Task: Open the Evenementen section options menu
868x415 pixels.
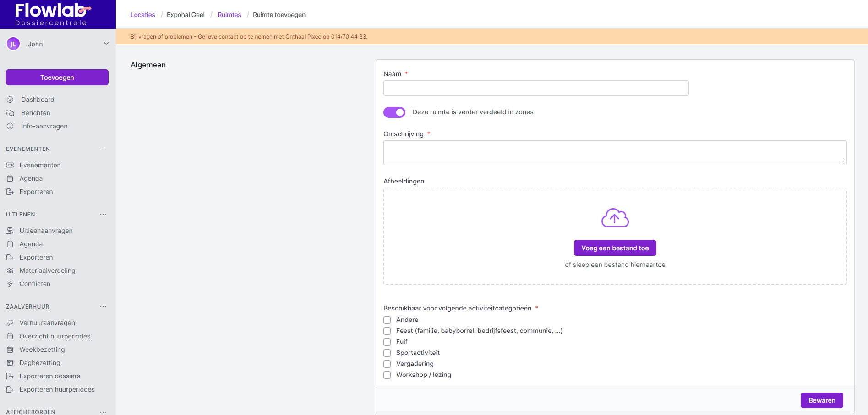Action: pyautogui.click(x=103, y=149)
